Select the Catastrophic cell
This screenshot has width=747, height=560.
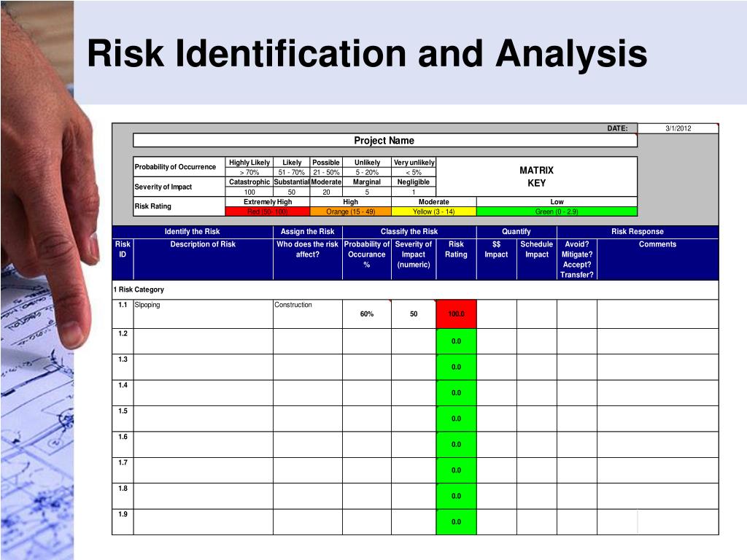pyautogui.click(x=249, y=182)
